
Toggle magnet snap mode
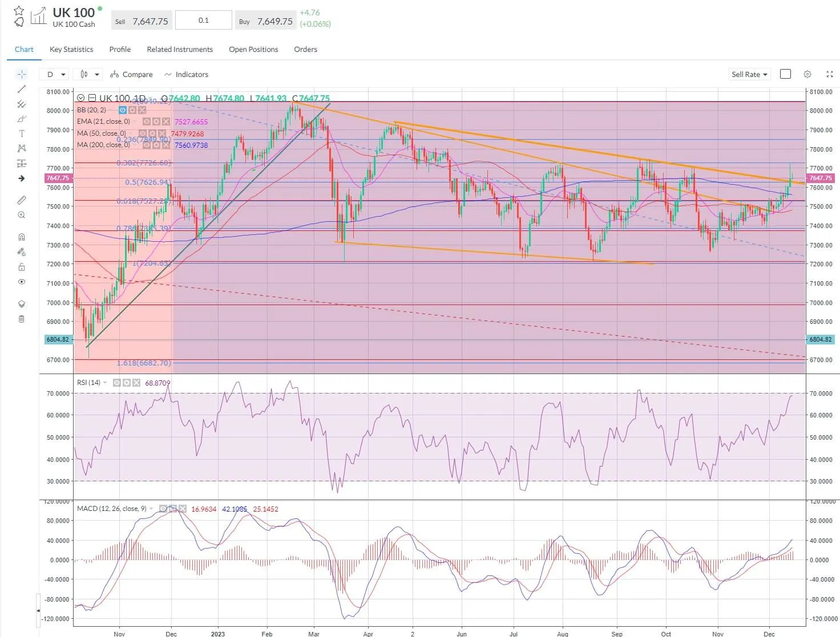[x=22, y=237]
